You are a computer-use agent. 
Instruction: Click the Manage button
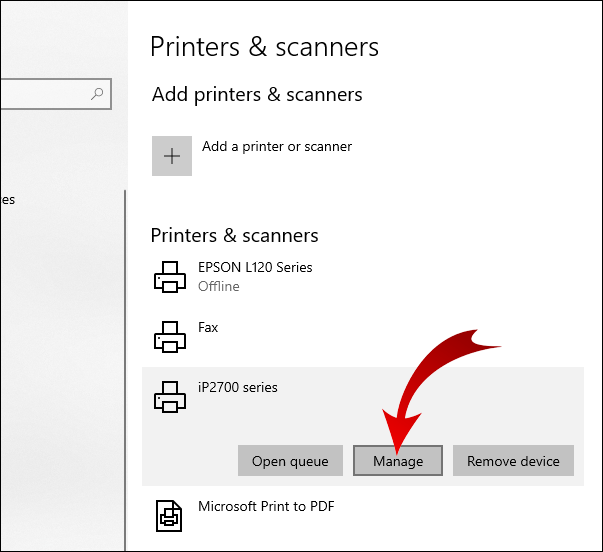coord(398,461)
